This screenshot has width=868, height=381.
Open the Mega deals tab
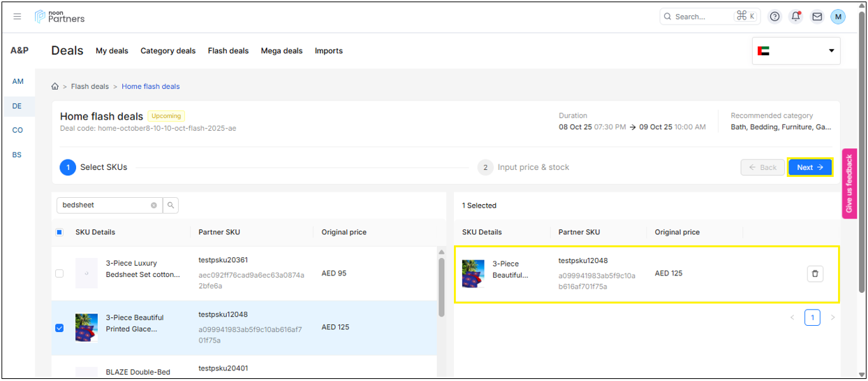tap(281, 51)
